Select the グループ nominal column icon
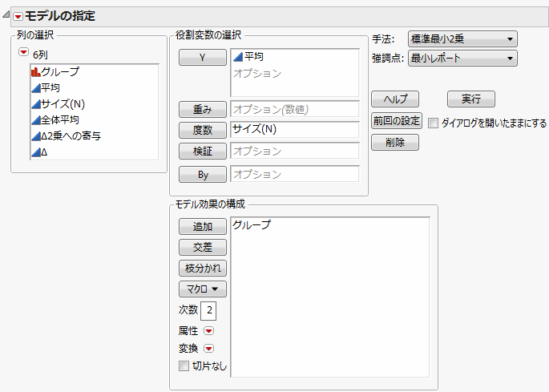 (x=35, y=72)
